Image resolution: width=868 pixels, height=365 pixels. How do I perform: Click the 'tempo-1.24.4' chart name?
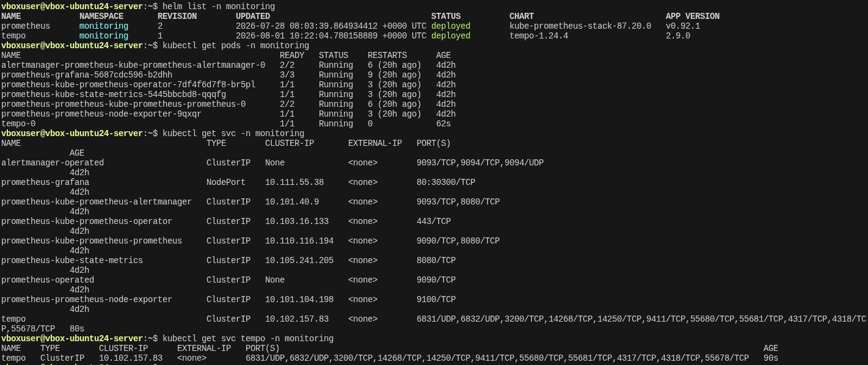coord(539,36)
